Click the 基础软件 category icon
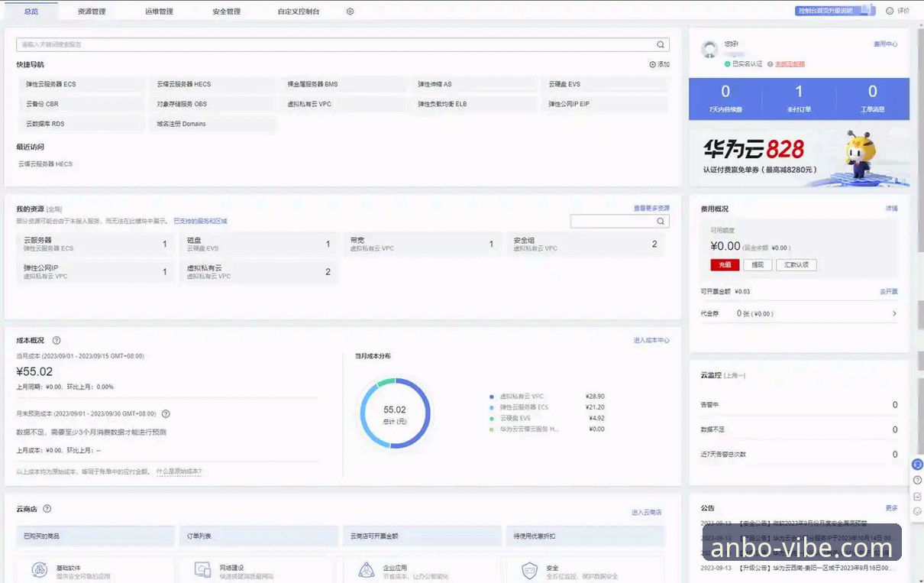Viewport: 924px width, 583px height. tap(40, 570)
